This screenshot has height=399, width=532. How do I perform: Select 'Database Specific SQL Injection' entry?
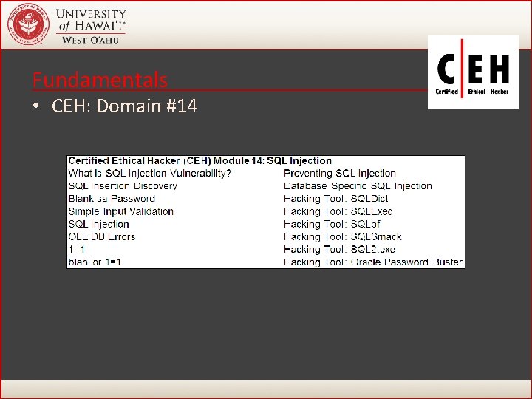[358, 186]
